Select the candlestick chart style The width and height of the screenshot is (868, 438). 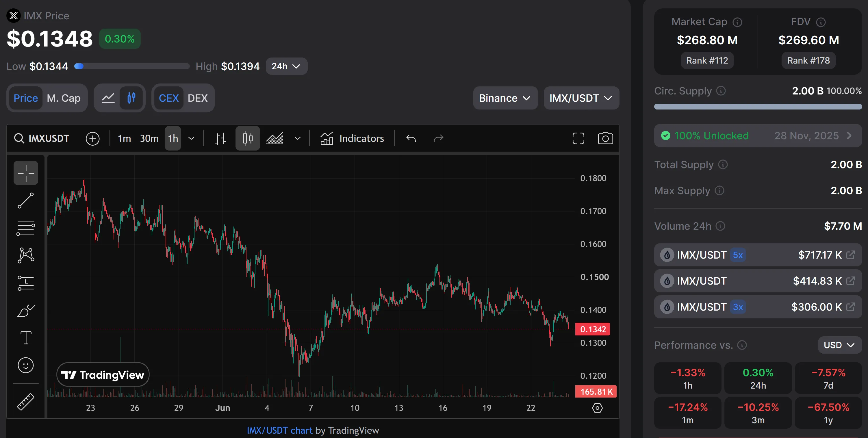248,138
